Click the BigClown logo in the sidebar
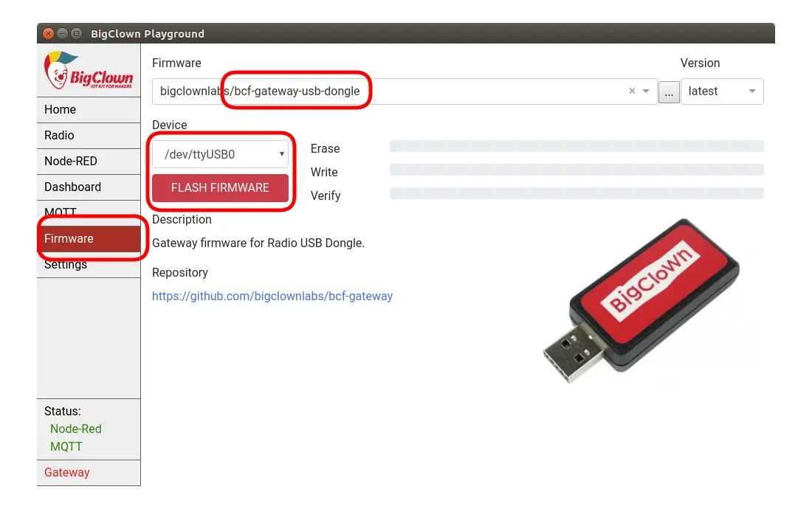 (x=89, y=70)
